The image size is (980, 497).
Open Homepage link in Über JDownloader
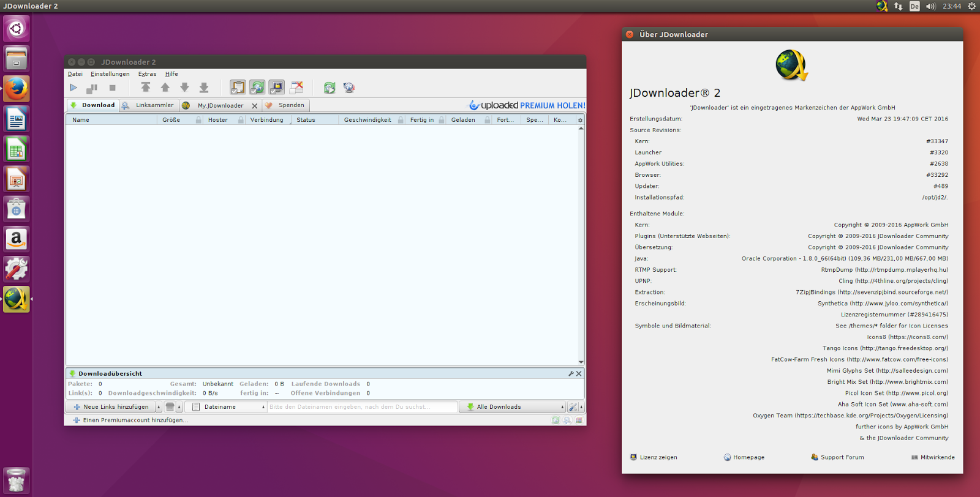[744, 457]
